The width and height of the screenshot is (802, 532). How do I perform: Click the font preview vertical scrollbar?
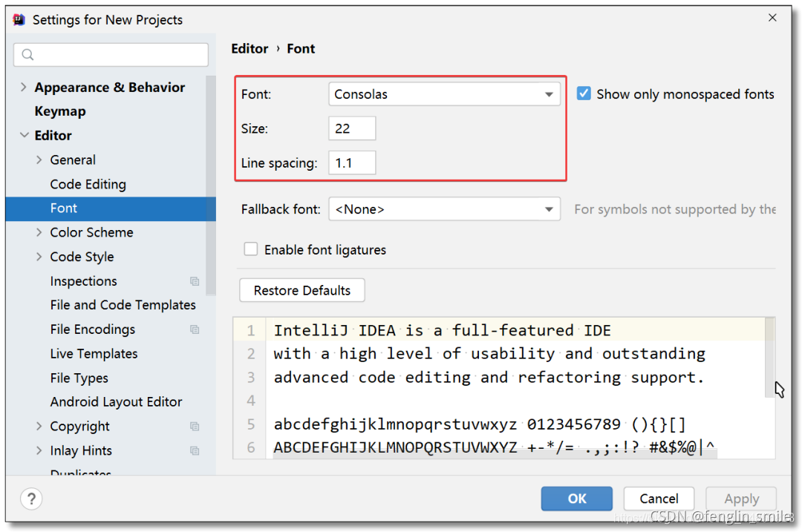point(769,358)
